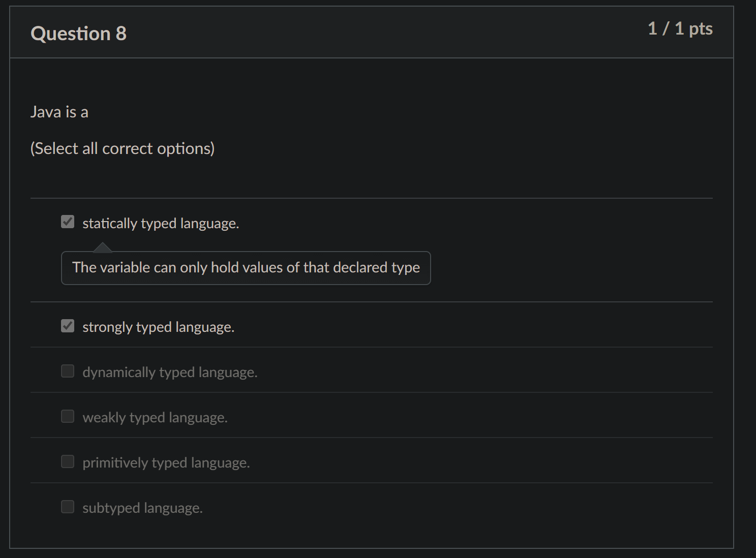
Task: Click the 'strongly typed language.' answer label
Action: click(158, 327)
